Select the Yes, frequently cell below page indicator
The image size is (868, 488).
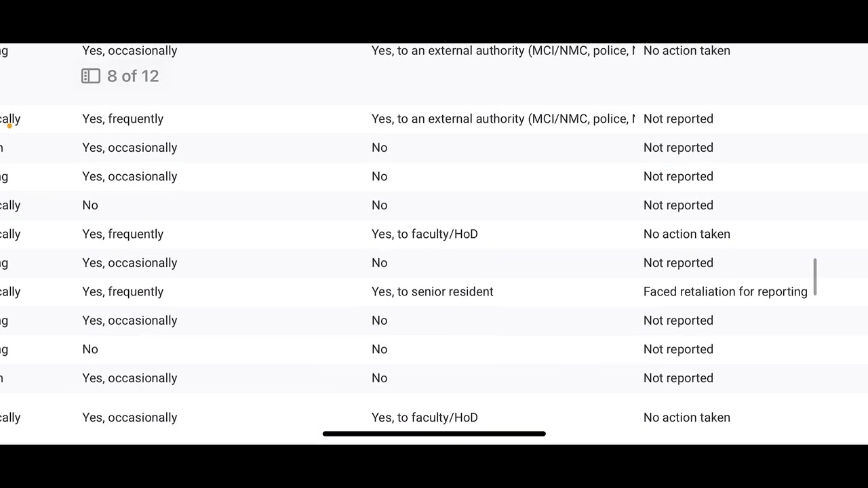[123, 119]
